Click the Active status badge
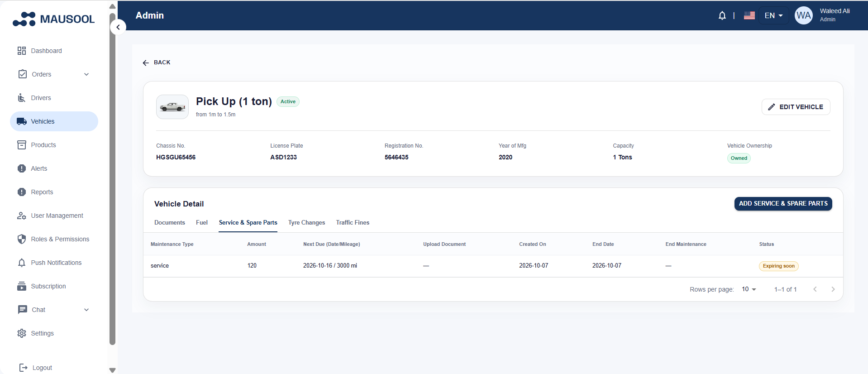 (288, 101)
